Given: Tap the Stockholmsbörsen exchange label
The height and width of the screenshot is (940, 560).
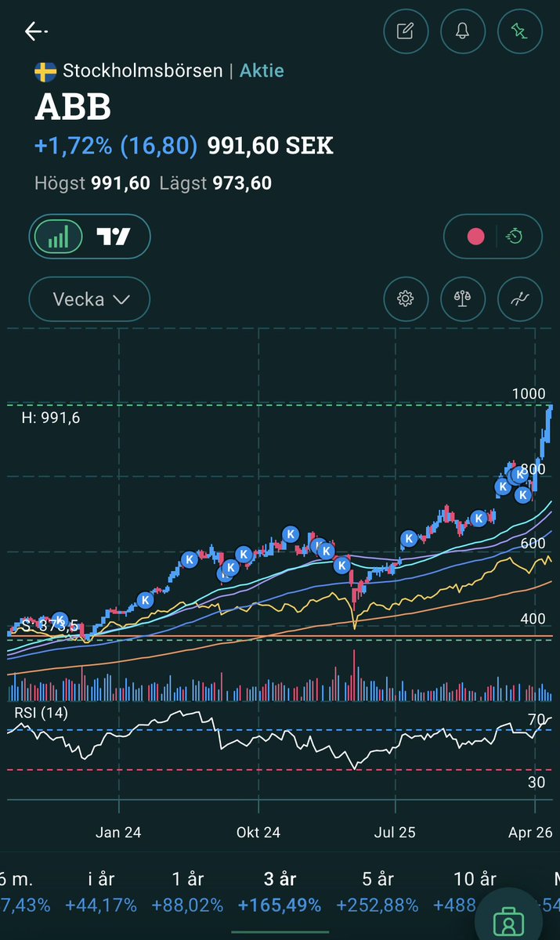Looking at the screenshot, I should (143, 70).
